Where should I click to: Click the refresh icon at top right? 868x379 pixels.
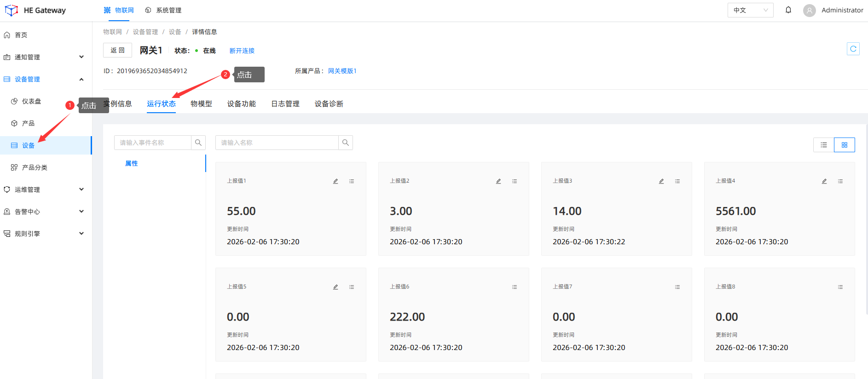[x=853, y=49]
